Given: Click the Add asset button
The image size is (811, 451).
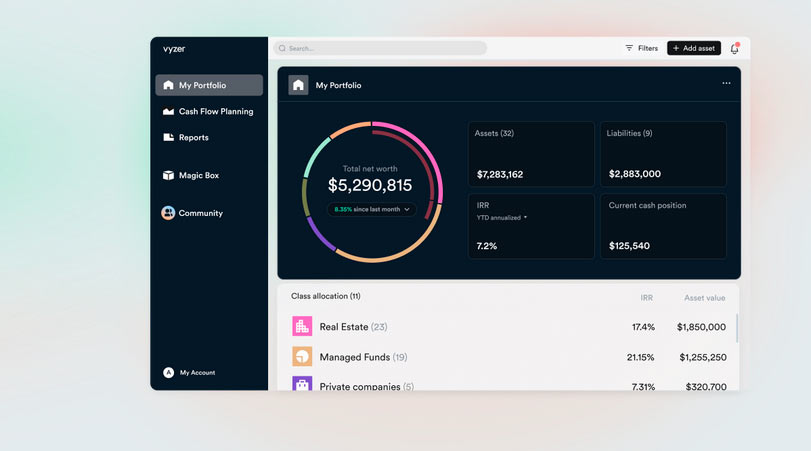Looking at the screenshot, I should (694, 48).
